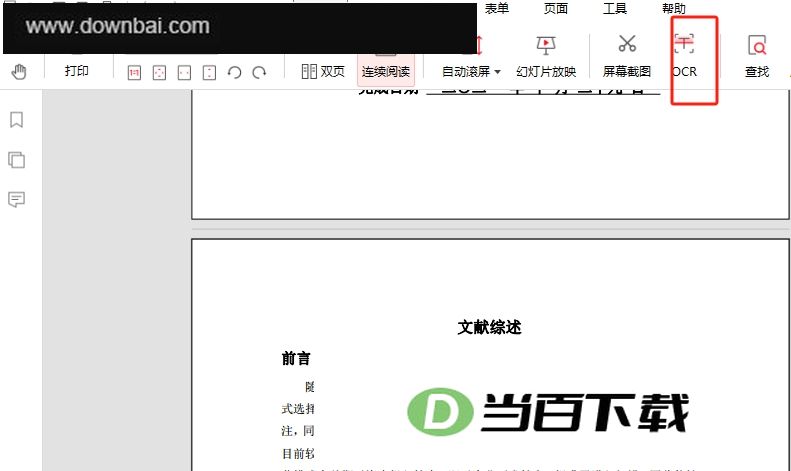Start 幻灯片放映 slideshow
This screenshot has width=791, height=471.
(x=546, y=57)
